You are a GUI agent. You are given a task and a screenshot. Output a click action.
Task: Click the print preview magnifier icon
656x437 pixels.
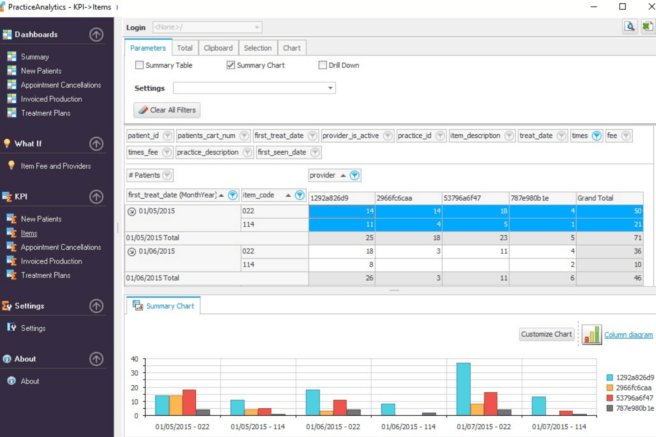click(630, 27)
